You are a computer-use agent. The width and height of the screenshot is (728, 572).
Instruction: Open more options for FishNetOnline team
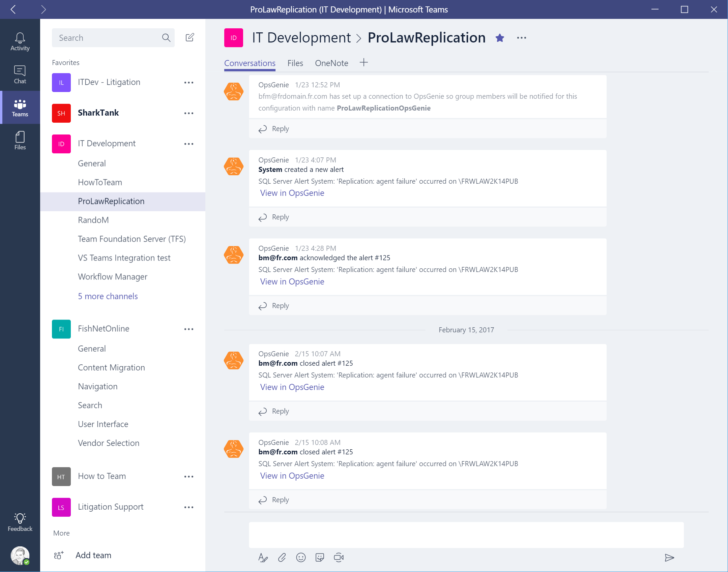189,329
